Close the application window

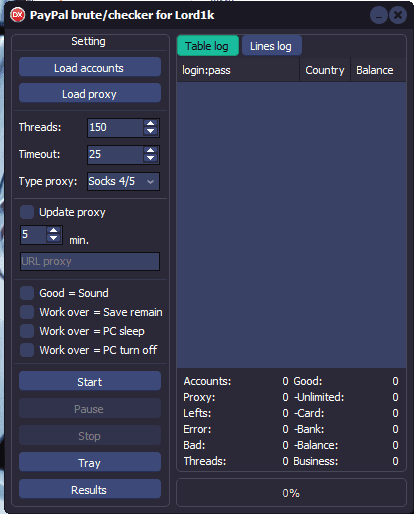coord(398,15)
